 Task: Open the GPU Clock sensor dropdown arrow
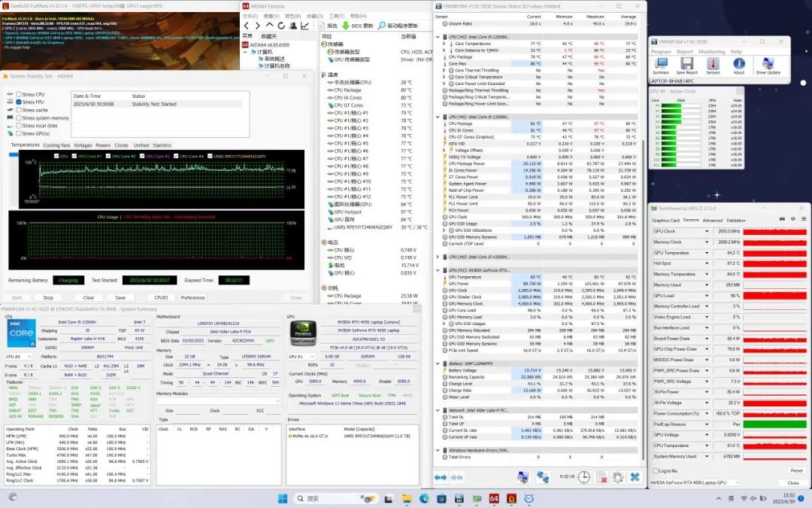(x=707, y=232)
